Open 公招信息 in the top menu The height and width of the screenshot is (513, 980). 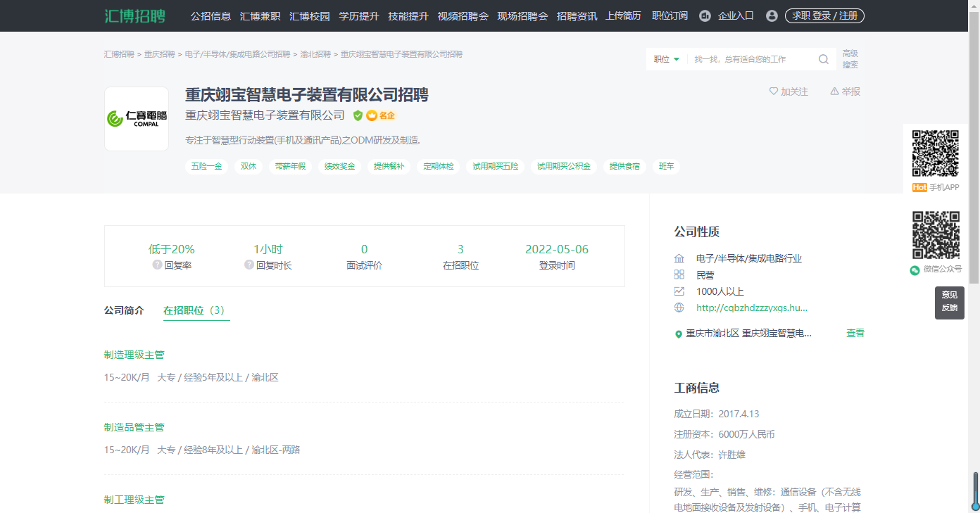211,15
